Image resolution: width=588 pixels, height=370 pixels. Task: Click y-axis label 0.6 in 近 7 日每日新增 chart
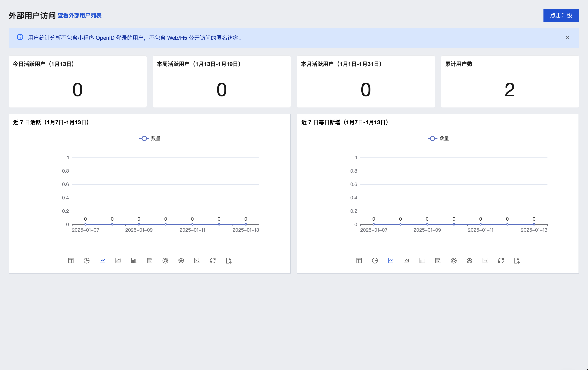coord(354,184)
